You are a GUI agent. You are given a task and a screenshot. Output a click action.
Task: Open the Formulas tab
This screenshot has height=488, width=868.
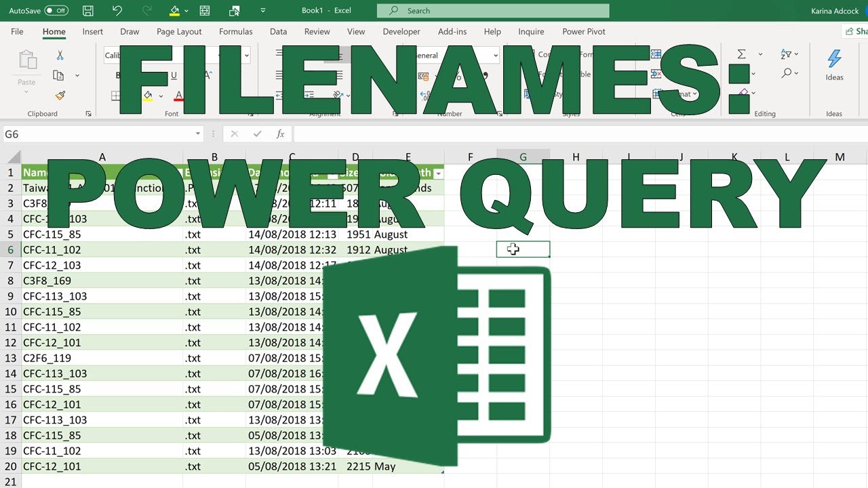(236, 31)
